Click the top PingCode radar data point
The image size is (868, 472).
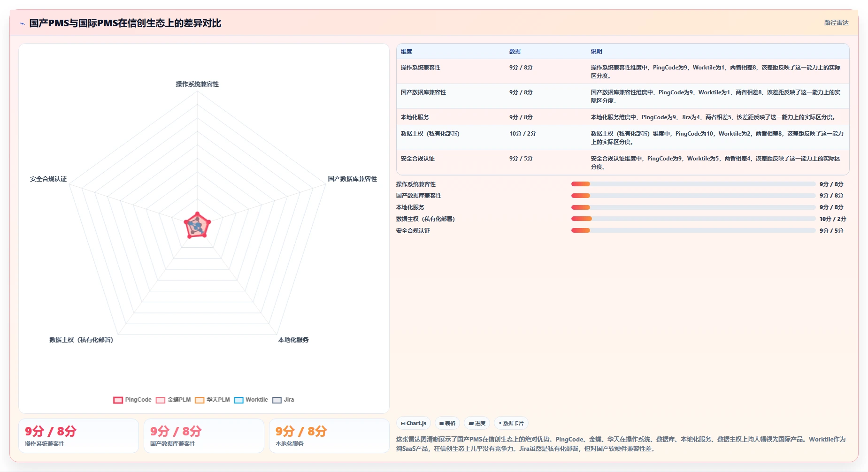click(x=197, y=214)
